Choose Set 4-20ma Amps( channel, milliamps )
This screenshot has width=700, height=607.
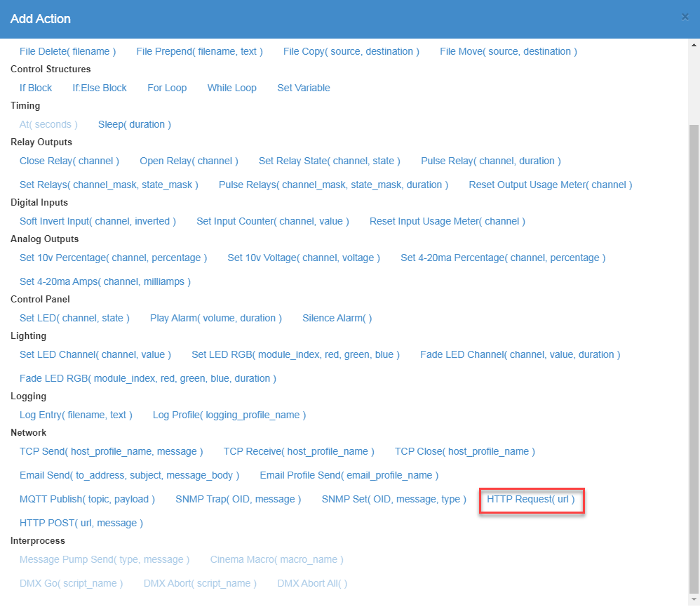[x=105, y=282]
